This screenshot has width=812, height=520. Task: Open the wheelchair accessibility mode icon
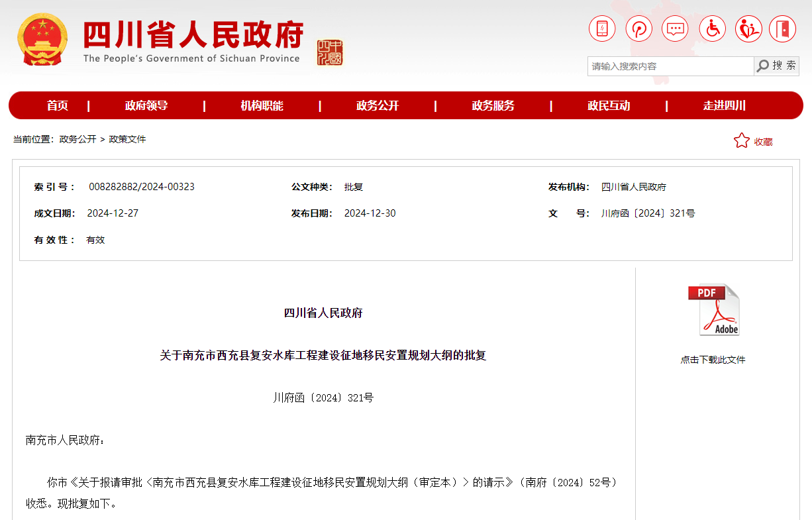pyautogui.click(x=713, y=28)
